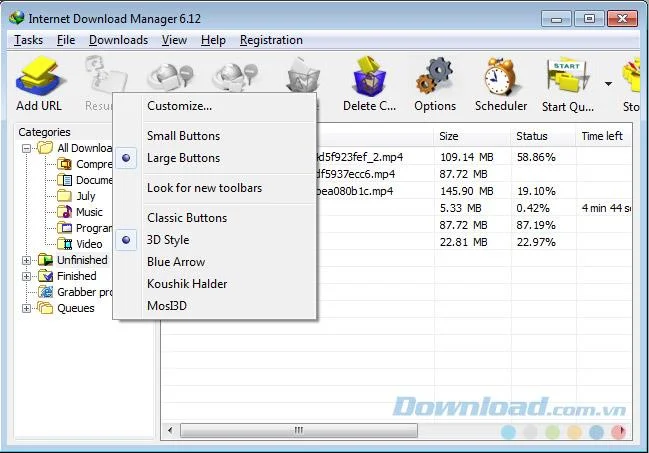The height and width of the screenshot is (453, 649).
Task: Select the row with status 19.10%
Action: 474,191
